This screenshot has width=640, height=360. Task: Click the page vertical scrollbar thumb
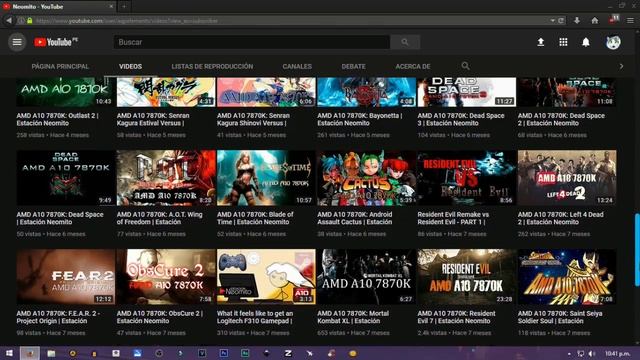637,250
